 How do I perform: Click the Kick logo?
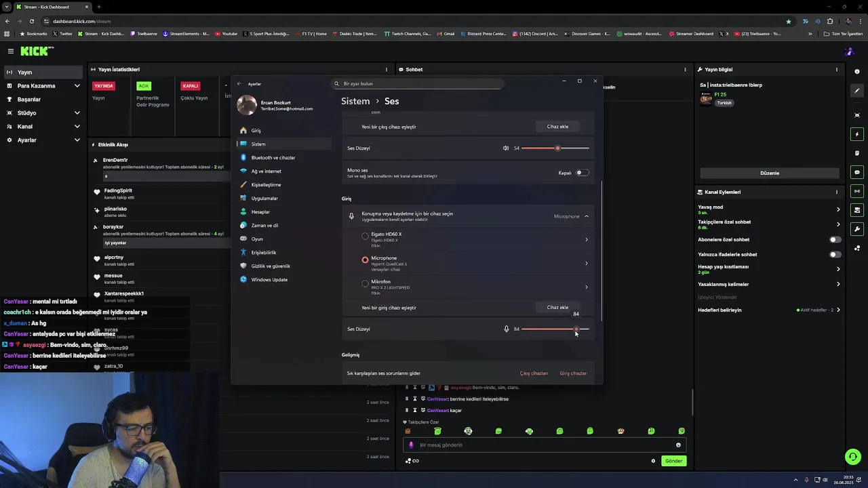point(36,51)
